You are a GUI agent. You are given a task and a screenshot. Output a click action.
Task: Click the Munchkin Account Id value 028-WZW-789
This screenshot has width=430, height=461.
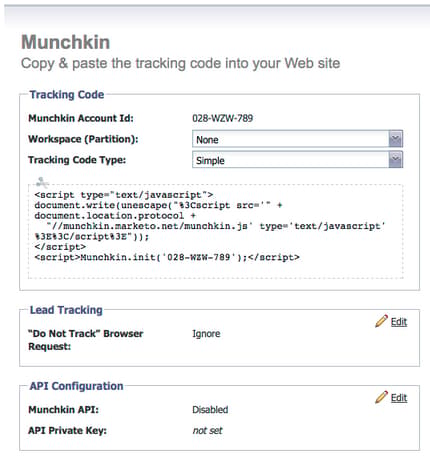click(222, 118)
